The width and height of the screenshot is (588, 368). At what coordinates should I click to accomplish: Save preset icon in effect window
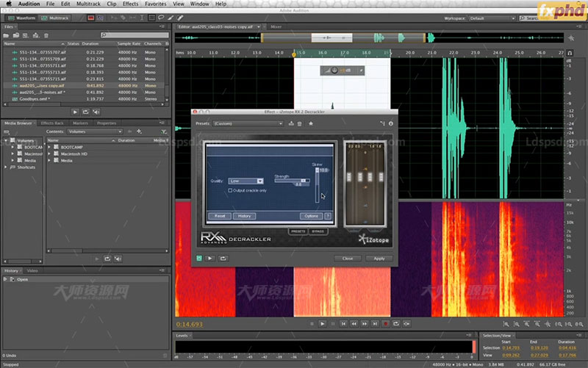click(x=291, y=123)
